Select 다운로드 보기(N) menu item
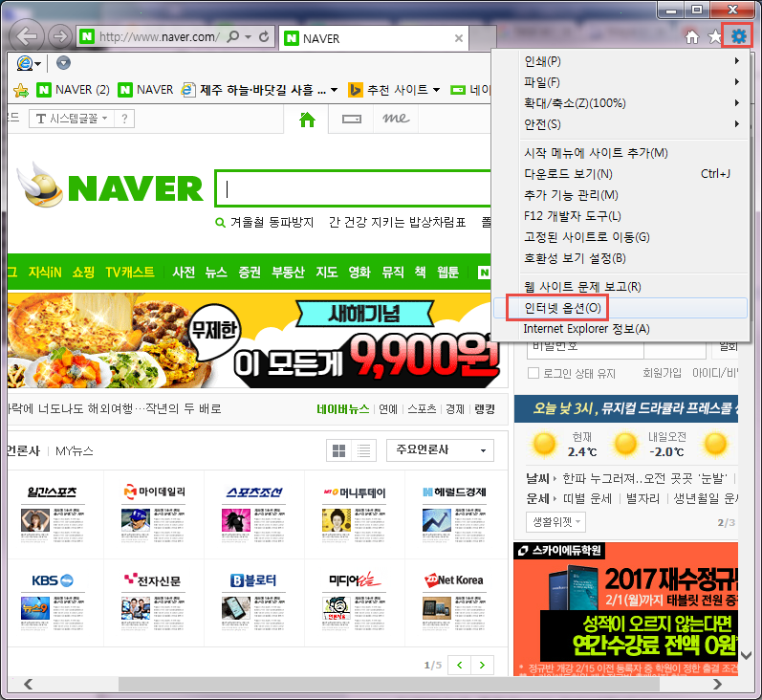The height and width of the screenshot is (700, 762). coord(620,173)
